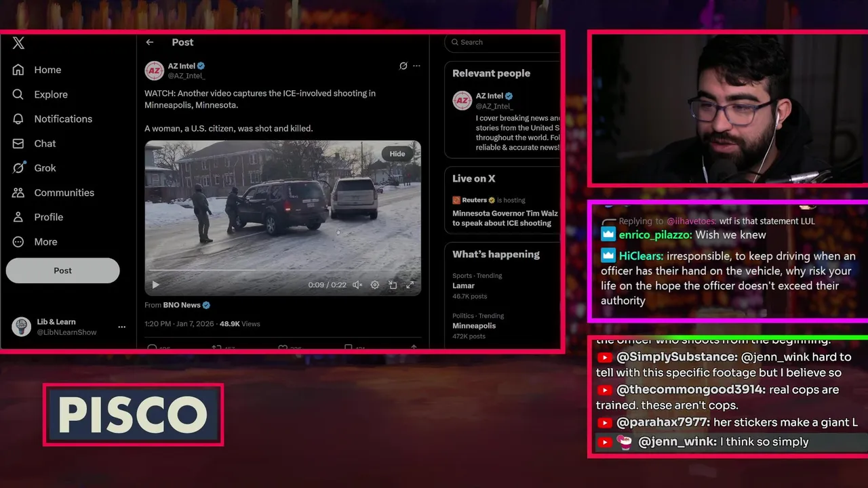Click the AZ Intel avatar under Relevant people
The image size is (868, 488).
(x=462, y=100)
